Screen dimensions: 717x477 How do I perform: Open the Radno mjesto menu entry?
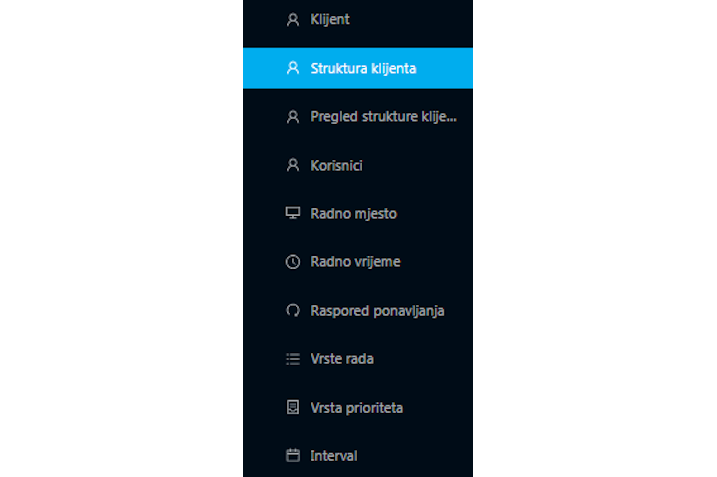click(358, 213)
